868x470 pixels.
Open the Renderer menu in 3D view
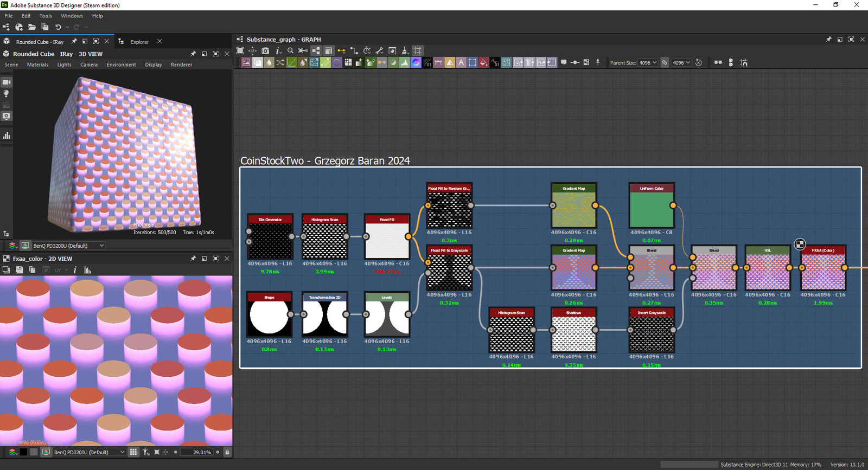point(181,65)
